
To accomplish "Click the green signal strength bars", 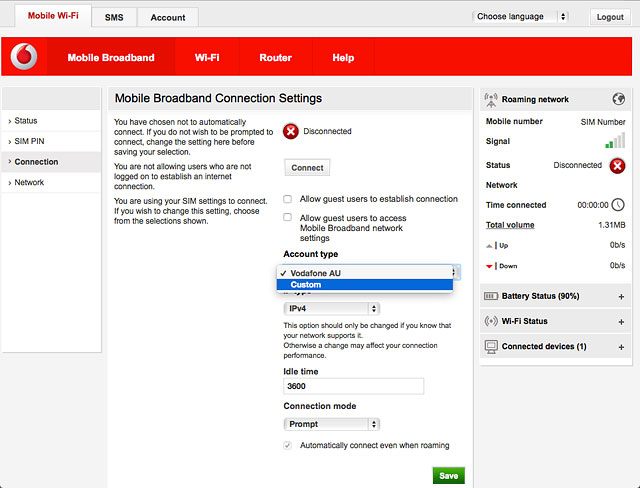I will tap(616, 142).
